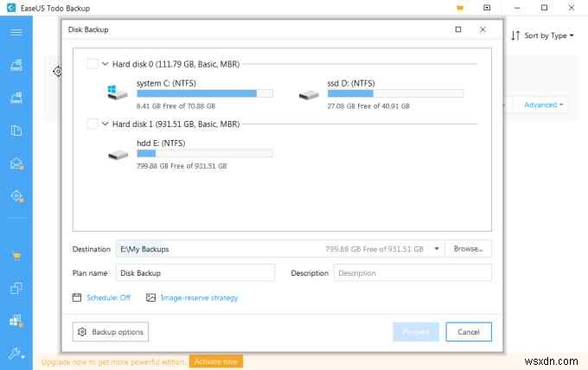Click the Backup options button
Viewport: 588px width, 370px height.
[111, 332]
